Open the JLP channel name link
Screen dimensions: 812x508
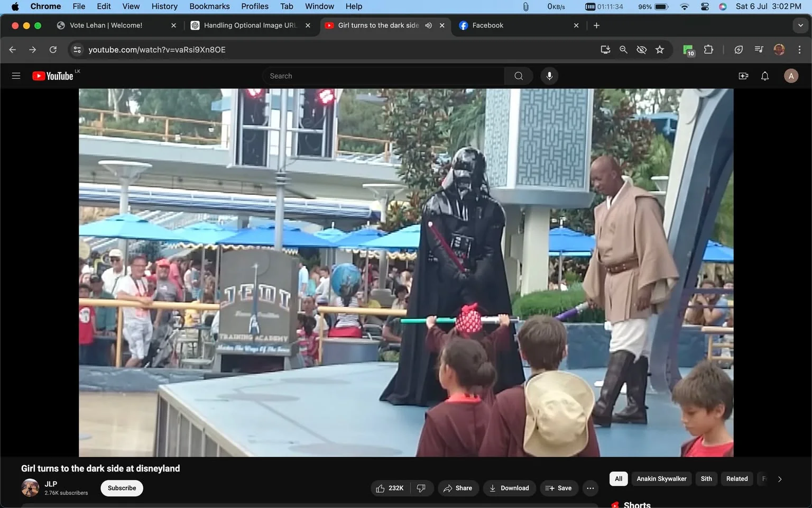51,484
